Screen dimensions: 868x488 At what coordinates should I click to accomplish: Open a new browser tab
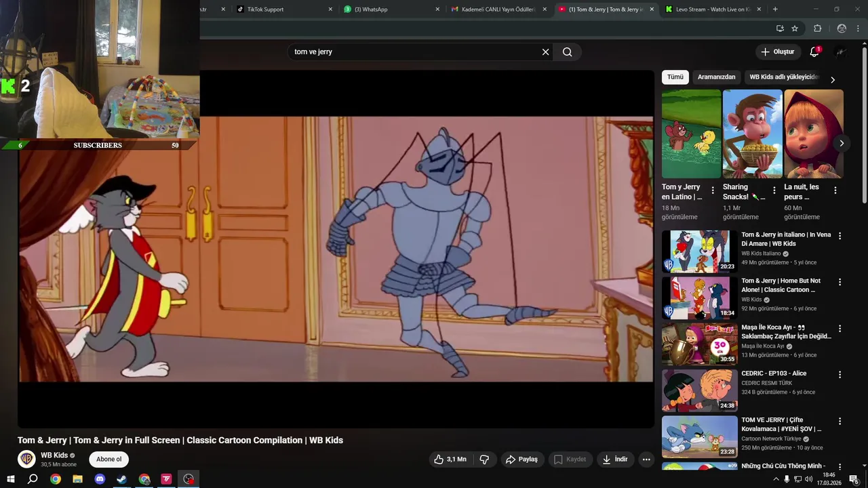click(775, 9)
